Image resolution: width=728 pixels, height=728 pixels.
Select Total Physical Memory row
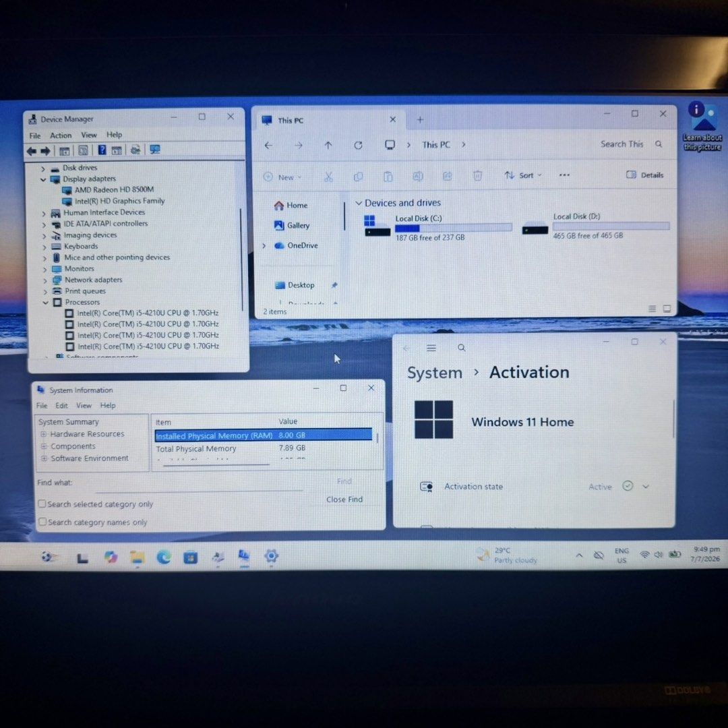click(x=264, y=448)
